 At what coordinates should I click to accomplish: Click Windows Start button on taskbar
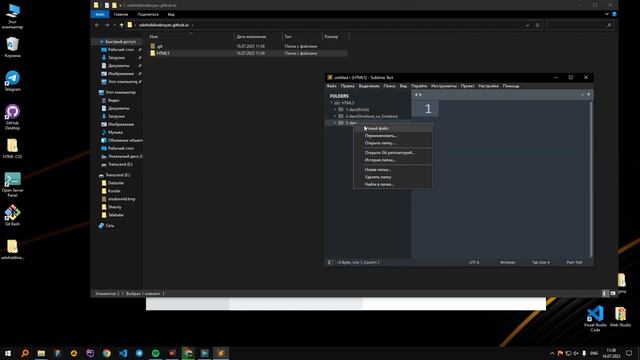coord(8,353)
